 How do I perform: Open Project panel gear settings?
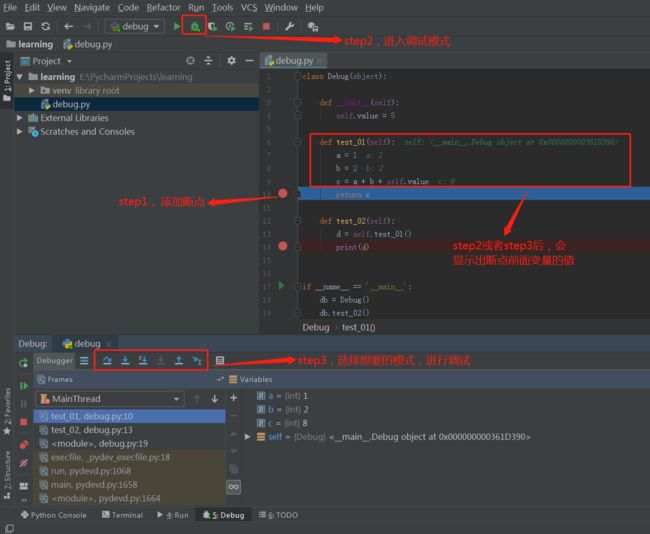point(231,61)
